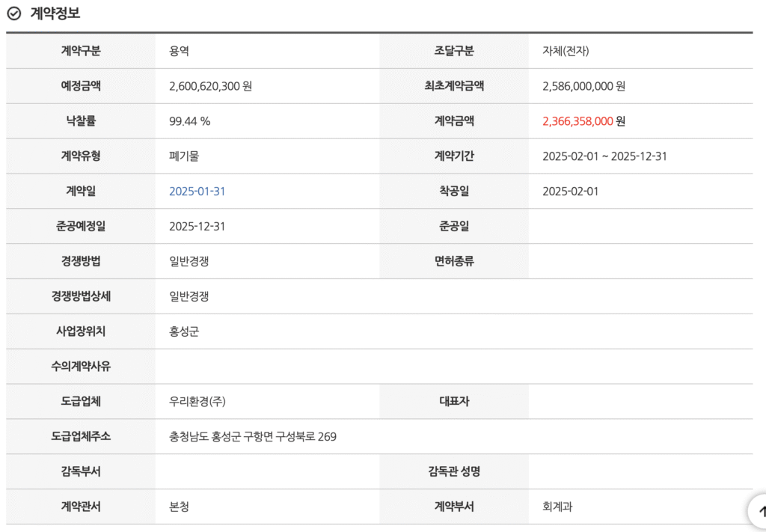Click the 계약부서 value 회계과
This screenshot has height=532, width=766.
pos(557,507)
